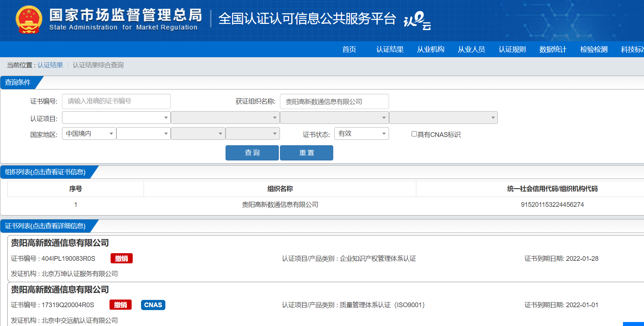This screenshot has height=326, width=644.
Task: Click credit code 915201153224456274
Action: (x=552, y=205)
